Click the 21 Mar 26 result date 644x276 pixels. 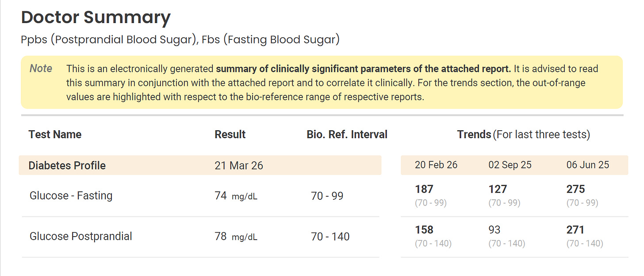tap(239, 166)
